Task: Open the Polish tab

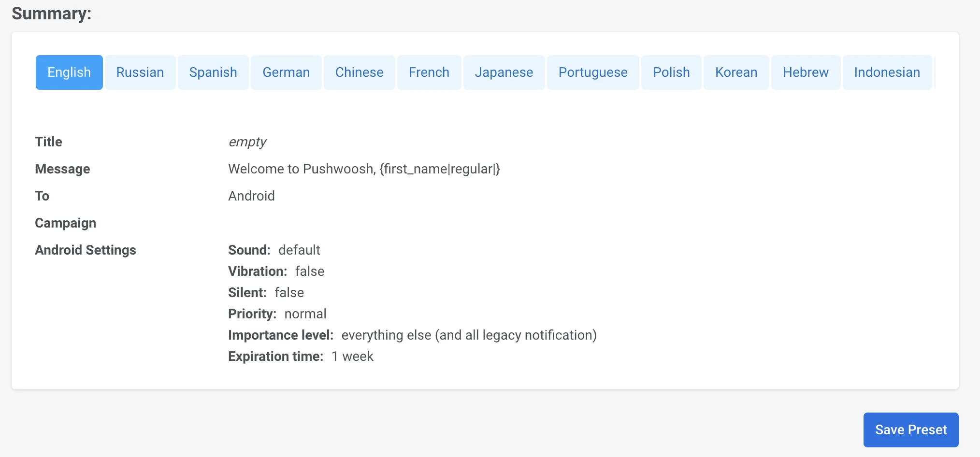Action: pyautogui.click(x=671, y=72)
